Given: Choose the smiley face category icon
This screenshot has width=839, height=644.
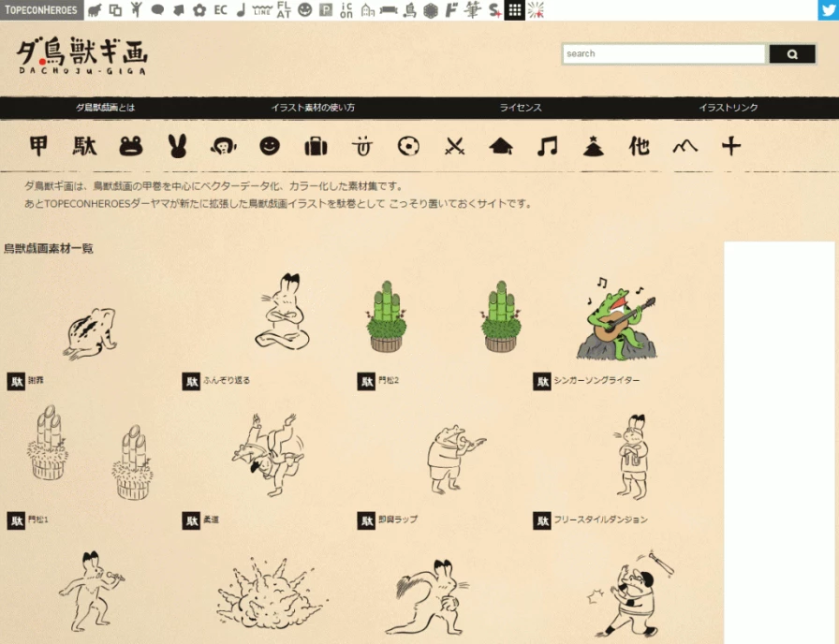Looking at the screenshot, I should point(270,146).
